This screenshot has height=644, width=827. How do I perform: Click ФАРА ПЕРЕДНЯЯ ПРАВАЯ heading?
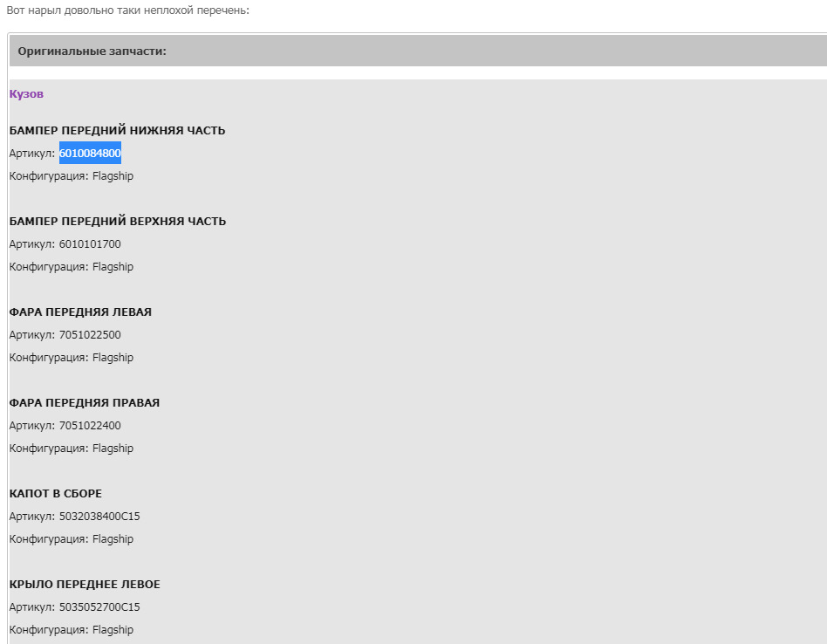click(85, 402)
